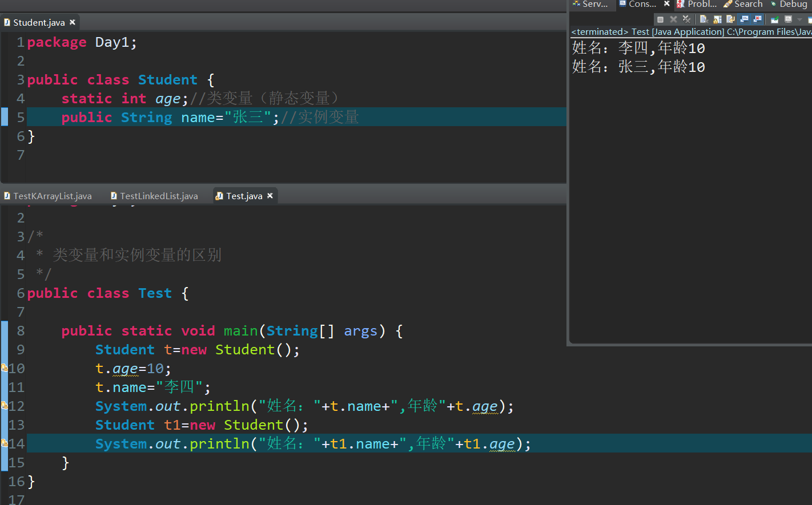Viewport: 812px width, 505px height.
Task: Click line number 8 in Test.java gutter
Action: pos(21,331)
